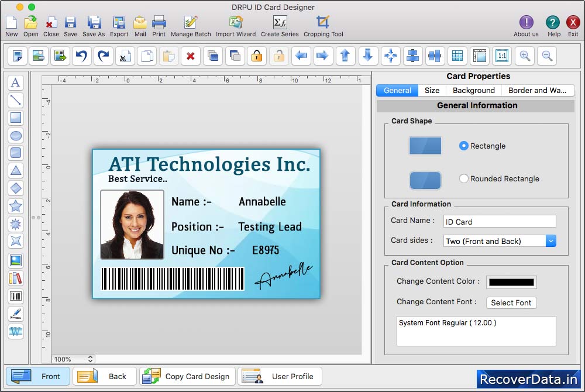
Task: Click the Redo arrow icon
Action: (104, 56)
